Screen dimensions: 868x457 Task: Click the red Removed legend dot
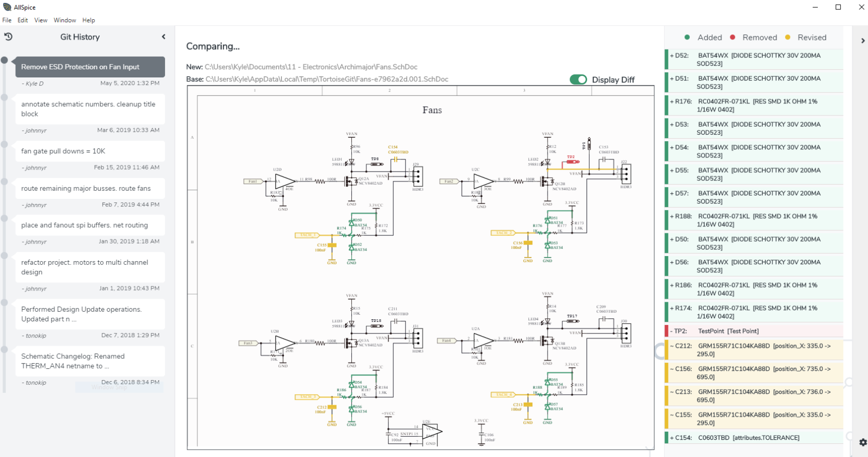point(732,37)
